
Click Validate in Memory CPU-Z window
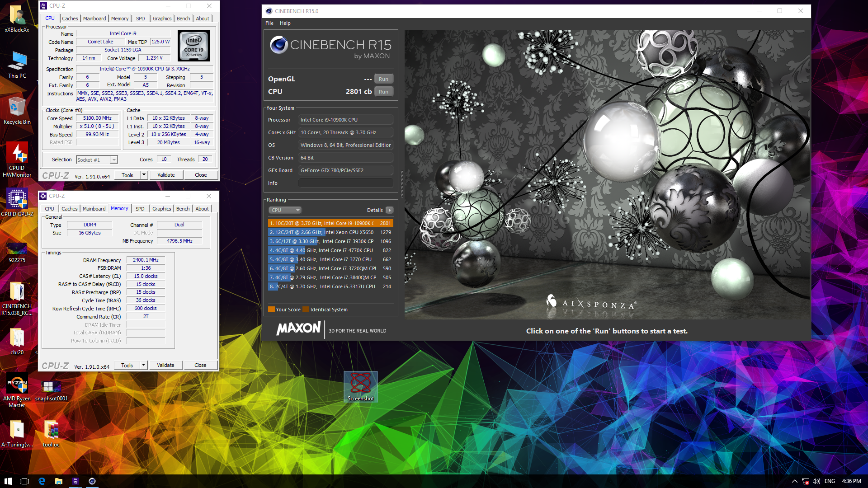(x=165, y=365)
